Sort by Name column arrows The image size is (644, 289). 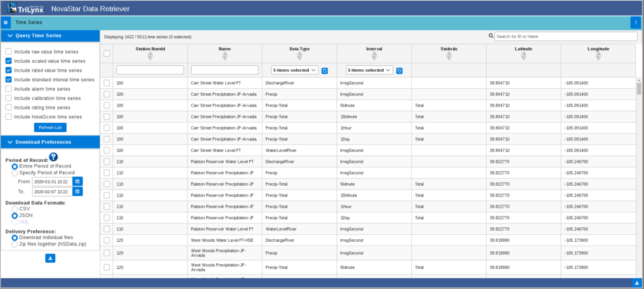(225, 56)
